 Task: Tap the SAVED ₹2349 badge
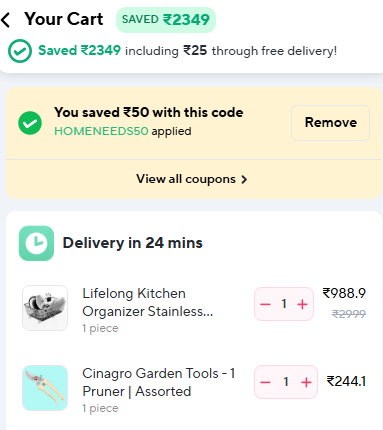166,20
